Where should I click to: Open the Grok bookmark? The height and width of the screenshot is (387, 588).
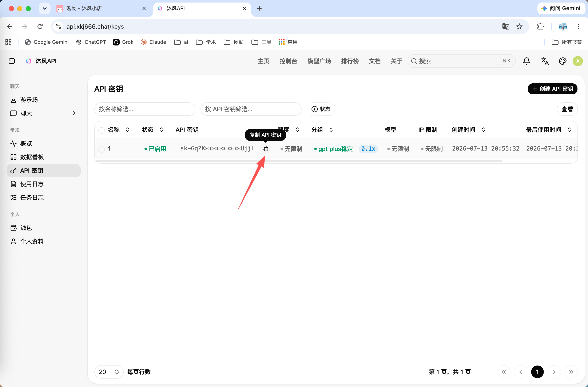[x=123, y=42]
